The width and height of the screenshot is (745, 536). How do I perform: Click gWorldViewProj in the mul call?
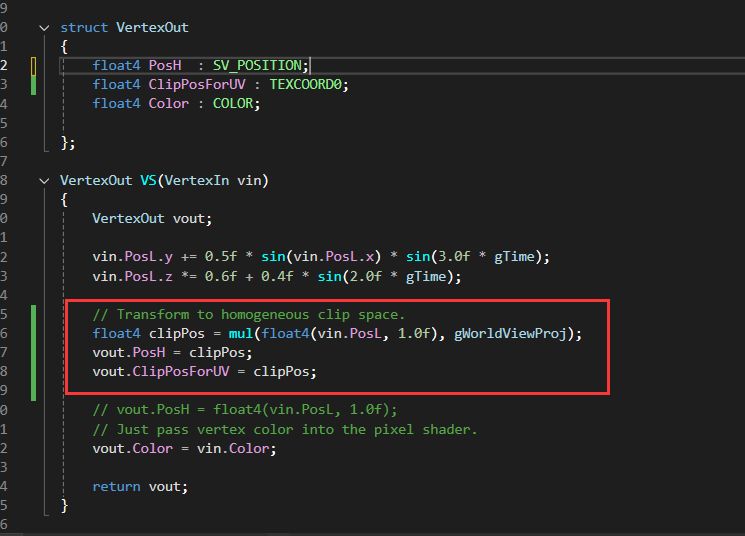[510, 334]
